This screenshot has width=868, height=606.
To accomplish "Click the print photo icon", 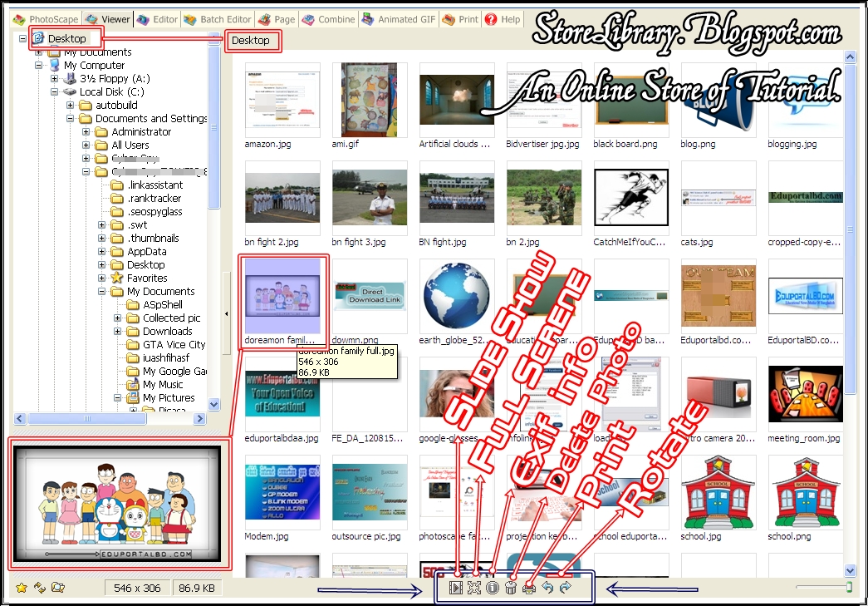I will 528,588.
